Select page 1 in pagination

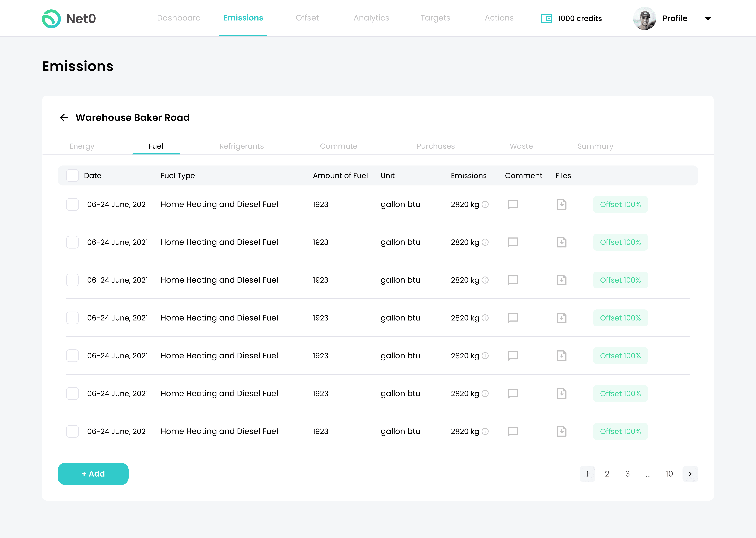587,474
